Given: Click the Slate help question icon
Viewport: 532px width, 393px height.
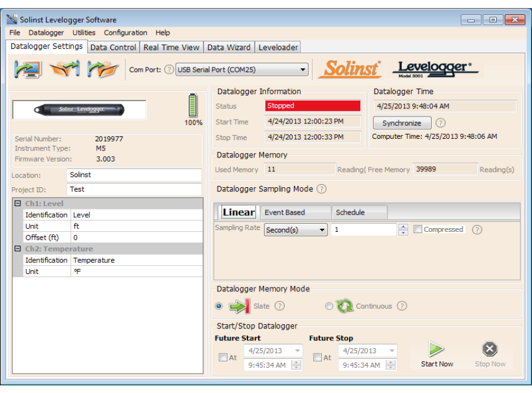Looking at the screenshot, I should coord(279,306).
